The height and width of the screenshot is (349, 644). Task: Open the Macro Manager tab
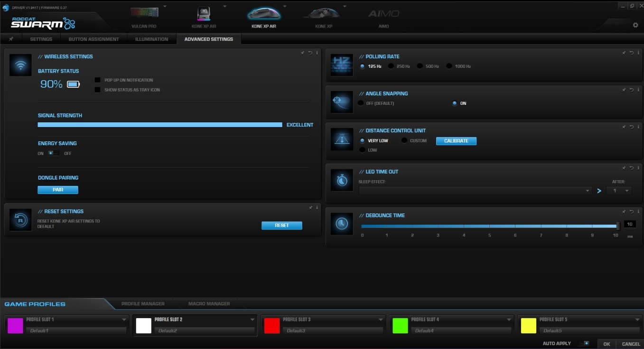pyautogui.click(x=209, y=303)
